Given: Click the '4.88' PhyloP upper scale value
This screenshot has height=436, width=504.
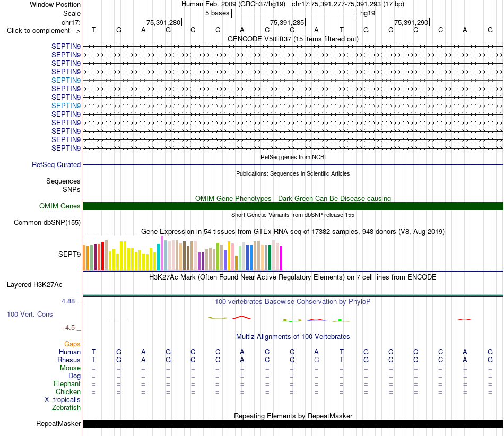Looking at the screenshot, I should pyautogui.click(x=68, y=301).
